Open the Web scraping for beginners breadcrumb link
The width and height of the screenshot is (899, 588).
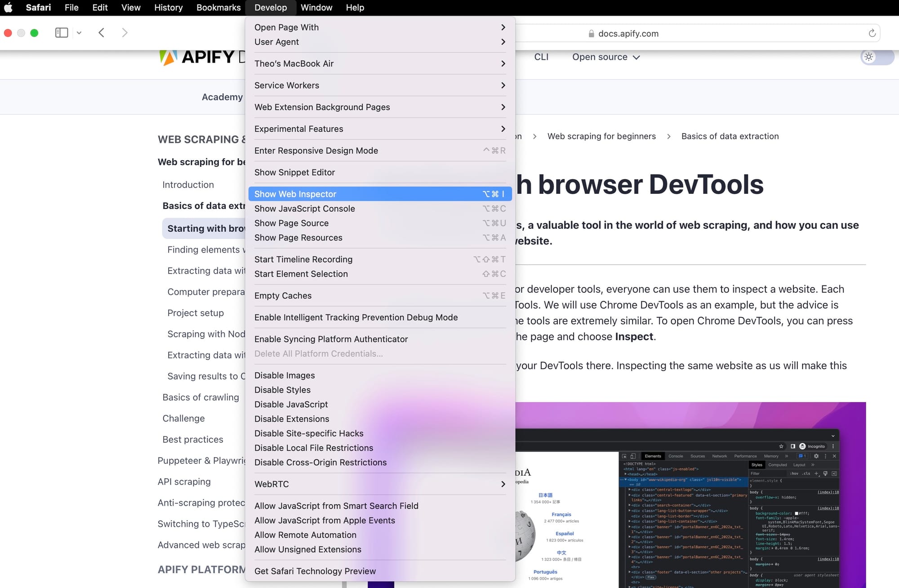(x=601, y=136)
